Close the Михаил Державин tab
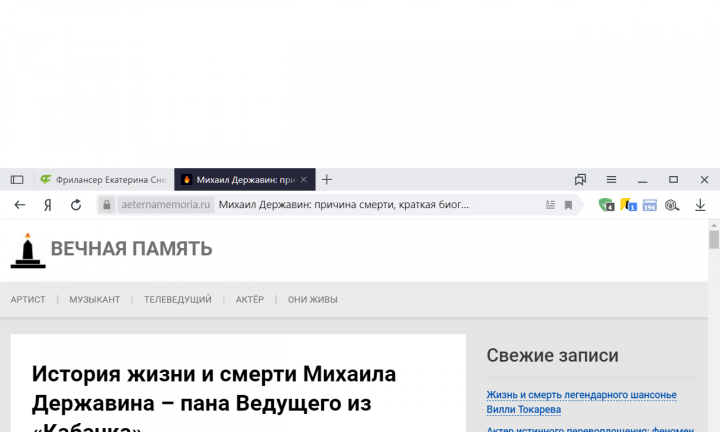720x432 pixels. (304, 180)
